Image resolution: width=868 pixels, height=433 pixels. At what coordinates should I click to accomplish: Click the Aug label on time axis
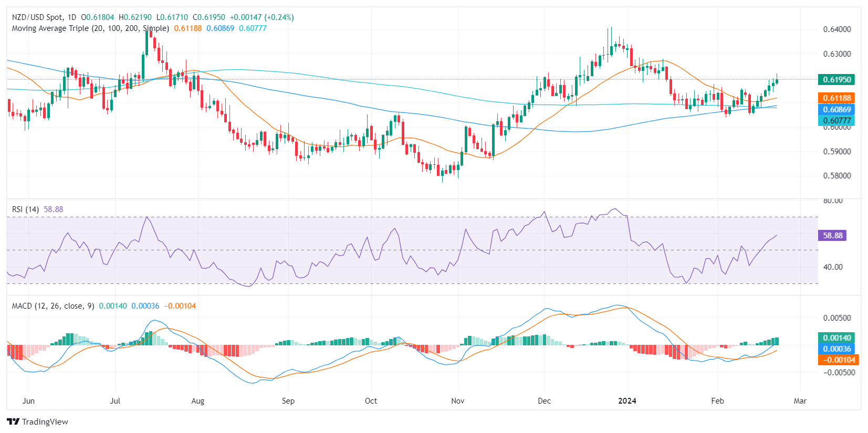point(198,401)
